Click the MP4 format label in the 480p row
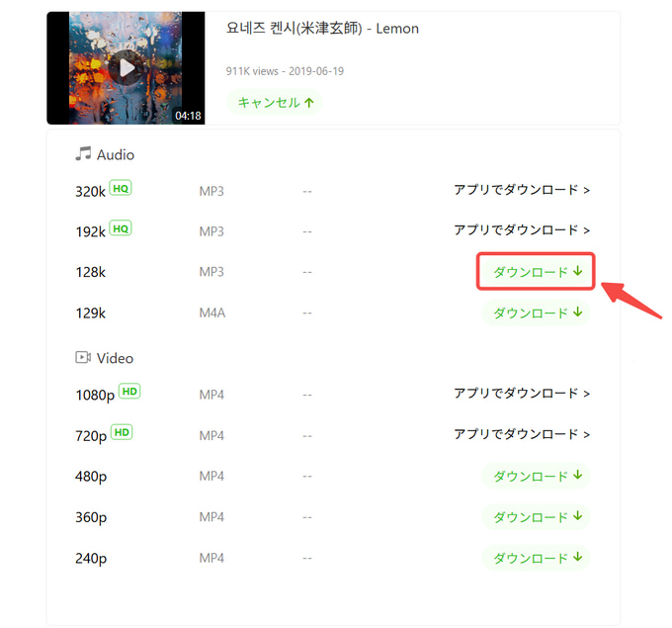Viewport: 672px width, 628px height. (211, 476)
